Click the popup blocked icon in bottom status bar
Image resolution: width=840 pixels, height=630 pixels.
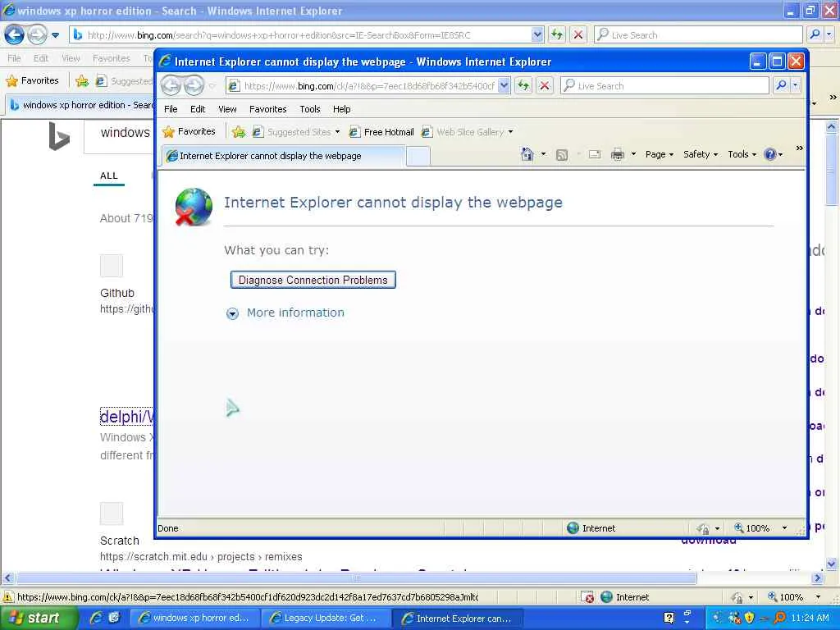pos(587,597)
